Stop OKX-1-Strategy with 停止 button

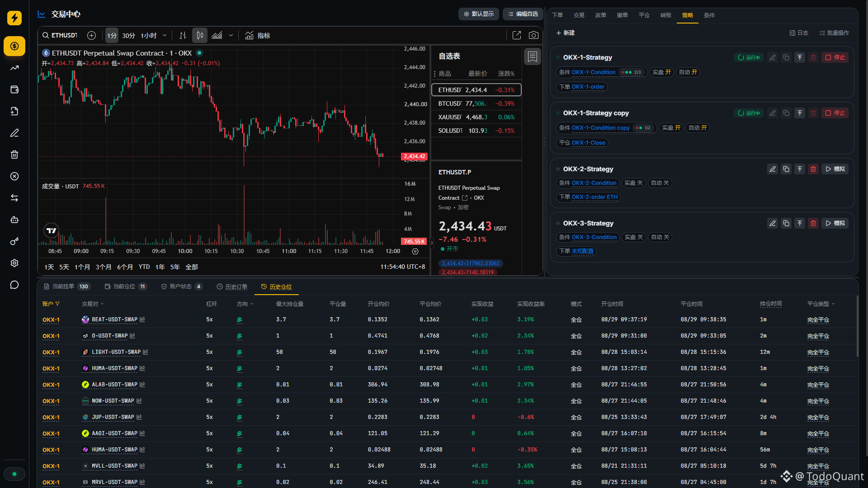tap(835, 57)
